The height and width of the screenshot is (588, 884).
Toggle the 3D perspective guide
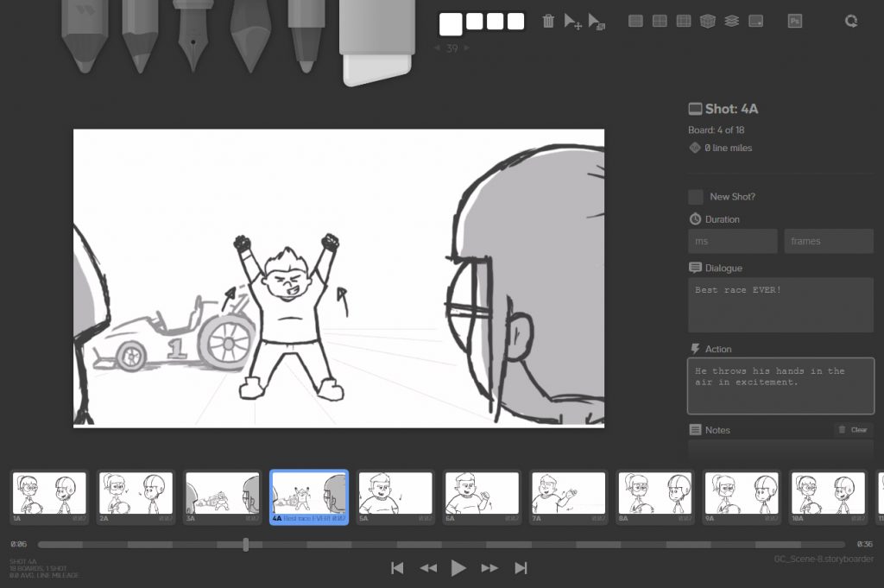click(708, 22)
